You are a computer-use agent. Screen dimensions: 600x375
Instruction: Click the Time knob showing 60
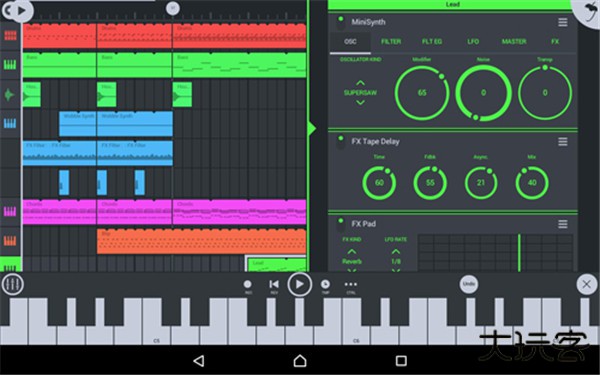pyautogui.click(x=379, y=183)
